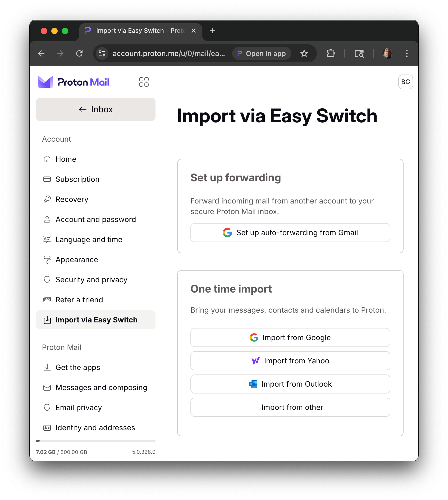Click the Email privacy shield icon
Image resolution: width=448 pixels, height=500 pixels.
click(x=47, y=408)
